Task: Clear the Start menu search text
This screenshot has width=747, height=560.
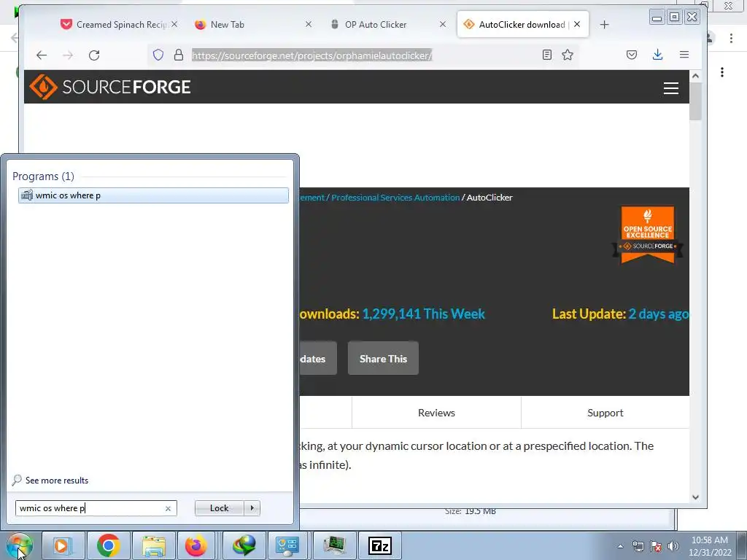Action: click(168, 508)
